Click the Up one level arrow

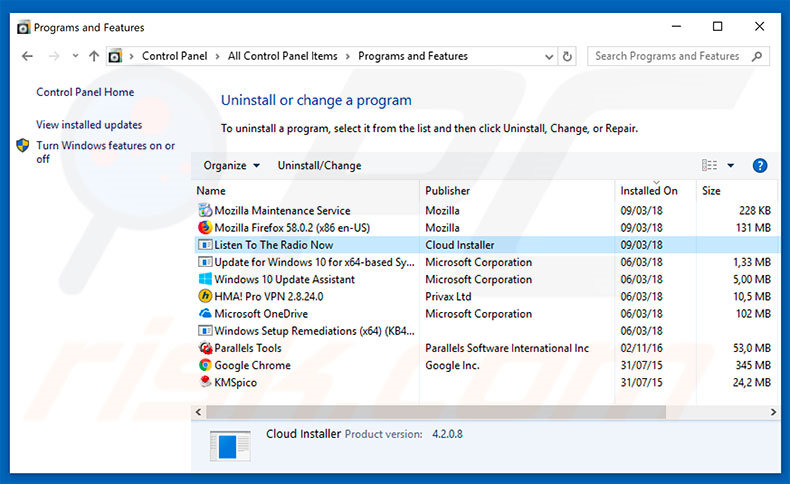[94, 56]
